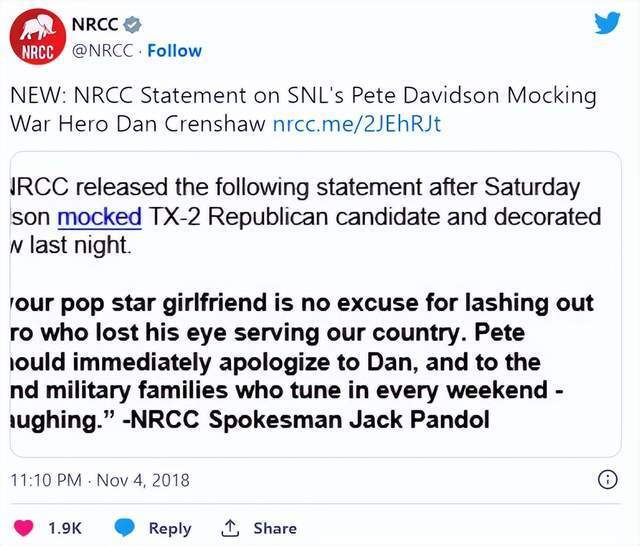This screenshot has height=546, width=640.
Task: Click the "TX-2 Republican candidate" text
Action: click(264, 216)
